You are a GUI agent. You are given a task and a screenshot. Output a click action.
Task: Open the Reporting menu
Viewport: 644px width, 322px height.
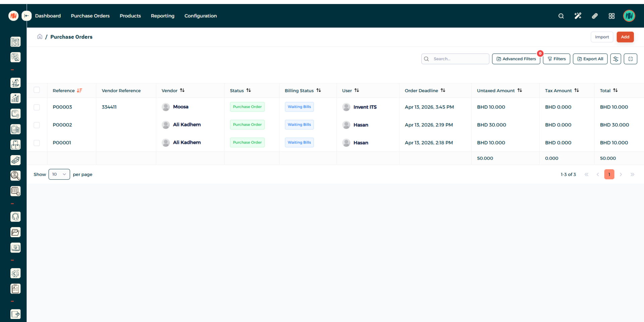point(162,16)
